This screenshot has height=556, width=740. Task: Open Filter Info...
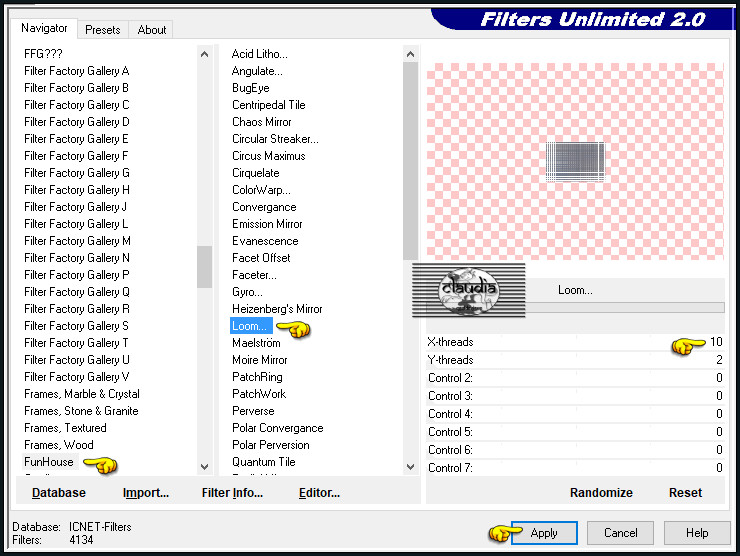click(232, 493)
